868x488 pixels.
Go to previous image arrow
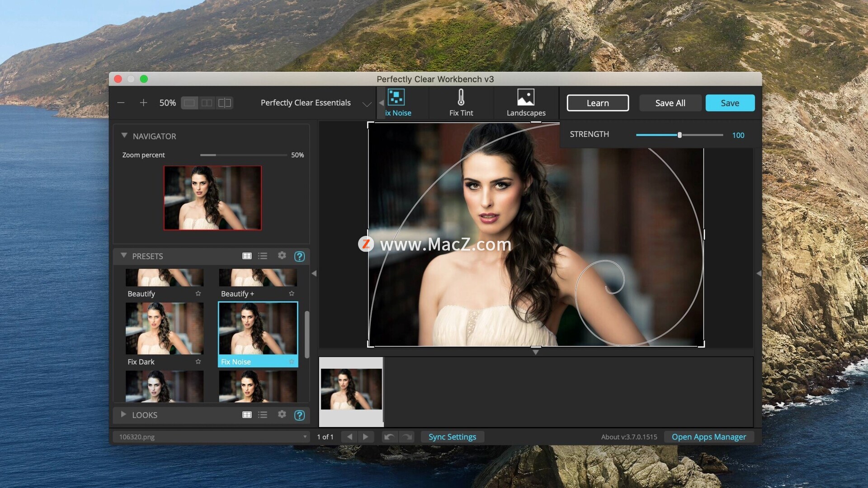coord(349,437)
